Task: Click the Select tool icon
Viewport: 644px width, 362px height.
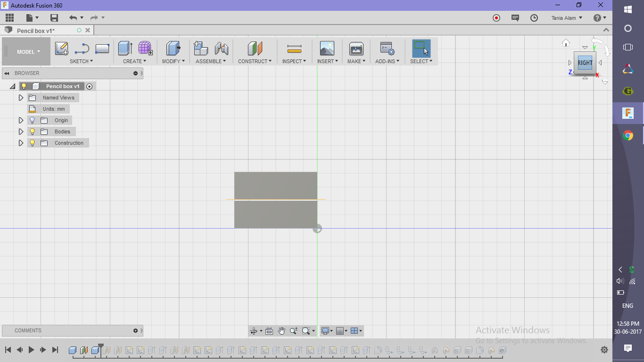Action: point(421,48)
